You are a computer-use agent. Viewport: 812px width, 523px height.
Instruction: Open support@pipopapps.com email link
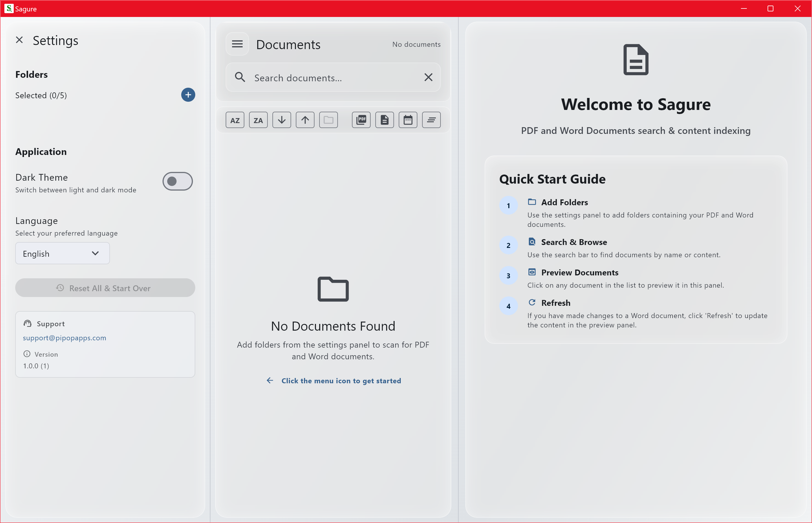pos(65,338)
